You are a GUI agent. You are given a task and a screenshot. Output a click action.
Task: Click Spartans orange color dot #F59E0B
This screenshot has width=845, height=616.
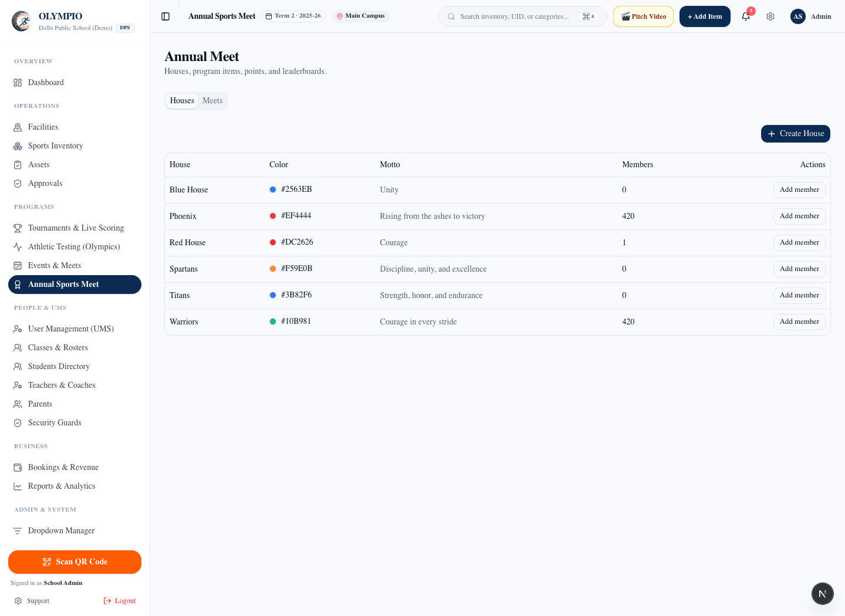(273, 269)
